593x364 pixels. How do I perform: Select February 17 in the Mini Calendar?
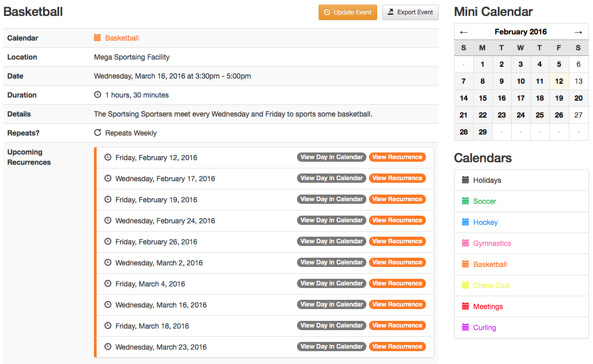[x=521, y=98]
